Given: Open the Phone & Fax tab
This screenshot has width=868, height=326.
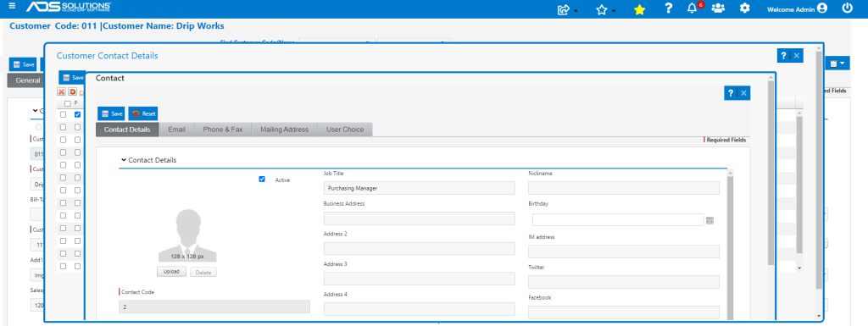Looking at the screenshot, I should (223, 130).
